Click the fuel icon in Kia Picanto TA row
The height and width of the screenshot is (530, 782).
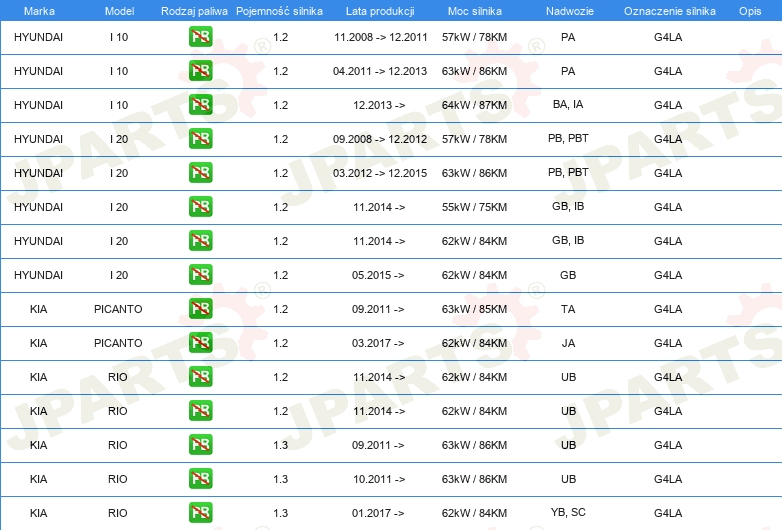200,309
